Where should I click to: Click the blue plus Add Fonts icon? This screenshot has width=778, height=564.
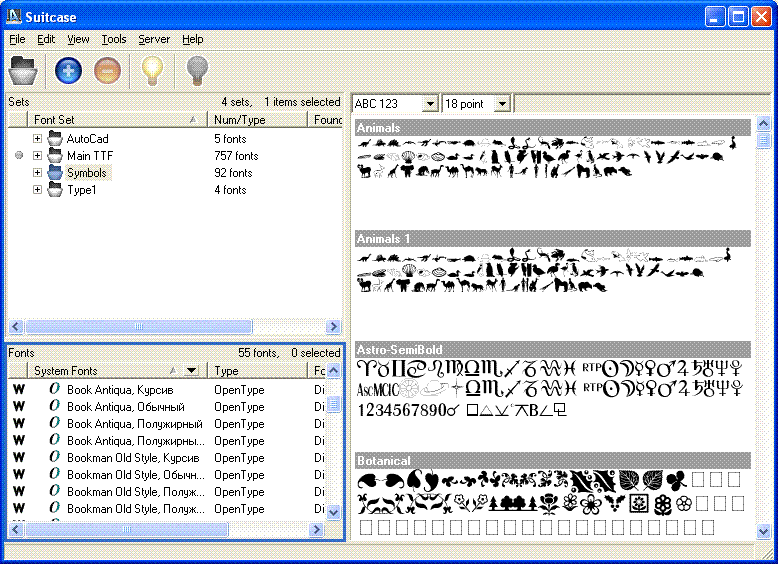click(68, 70)
